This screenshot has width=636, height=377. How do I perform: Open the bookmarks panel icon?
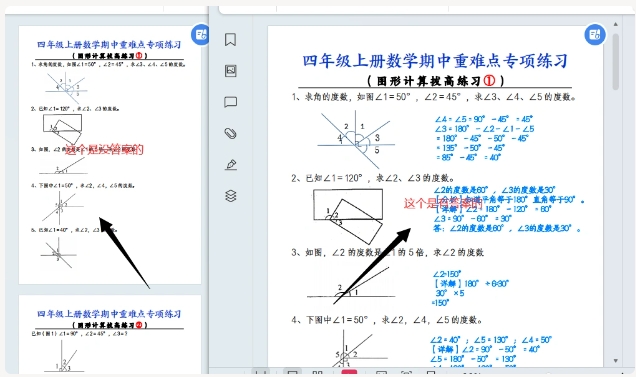click(230, 40)
